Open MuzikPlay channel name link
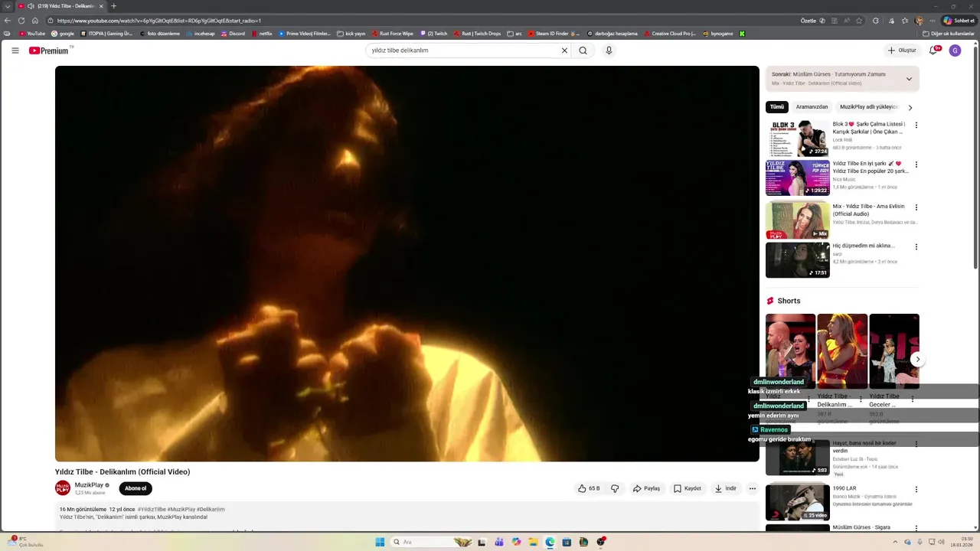Image resolution: width=980 pixels, height=551 pixels. (x=89, y=485)
